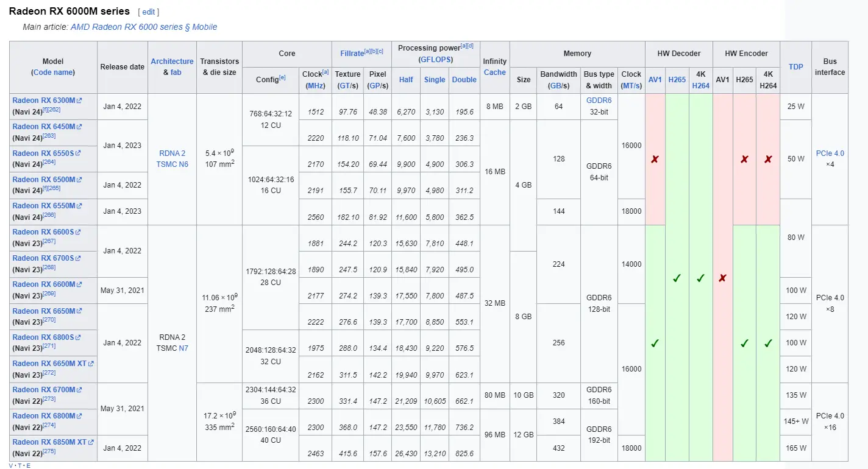The height and width of the screenshot is (469, 868).
Task: Open the TDP column header link
Action: [796, 67]
